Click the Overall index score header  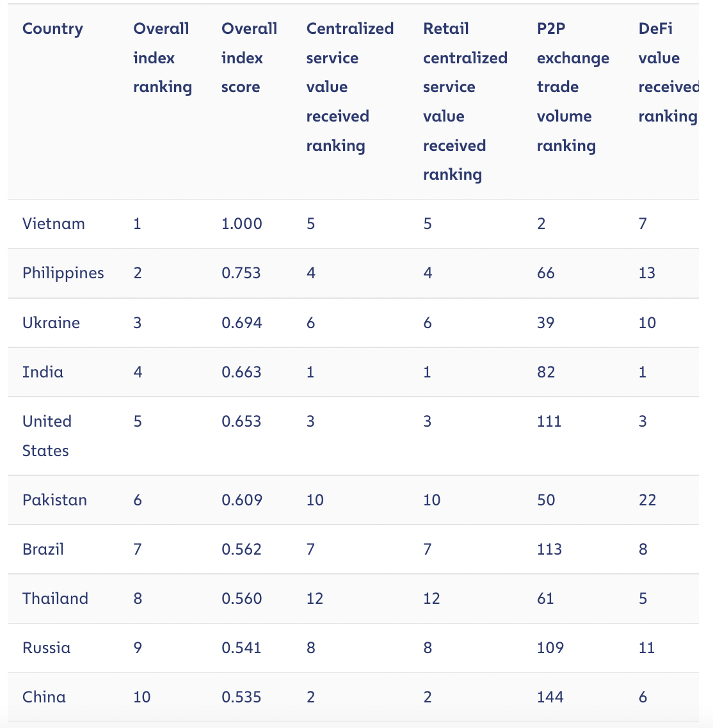[249, 58]
